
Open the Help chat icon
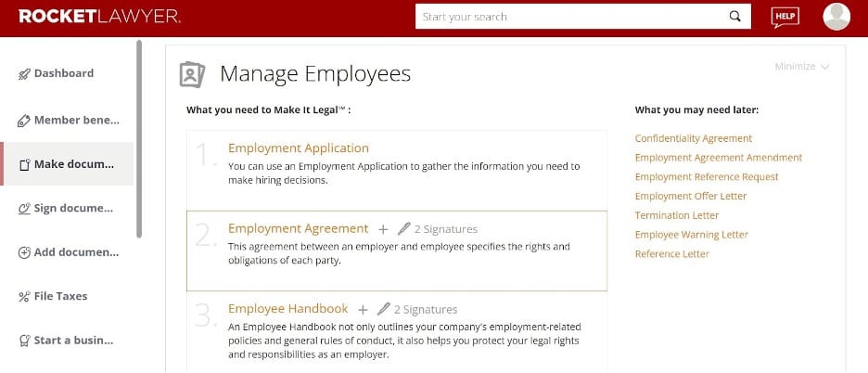coord(785,17)
